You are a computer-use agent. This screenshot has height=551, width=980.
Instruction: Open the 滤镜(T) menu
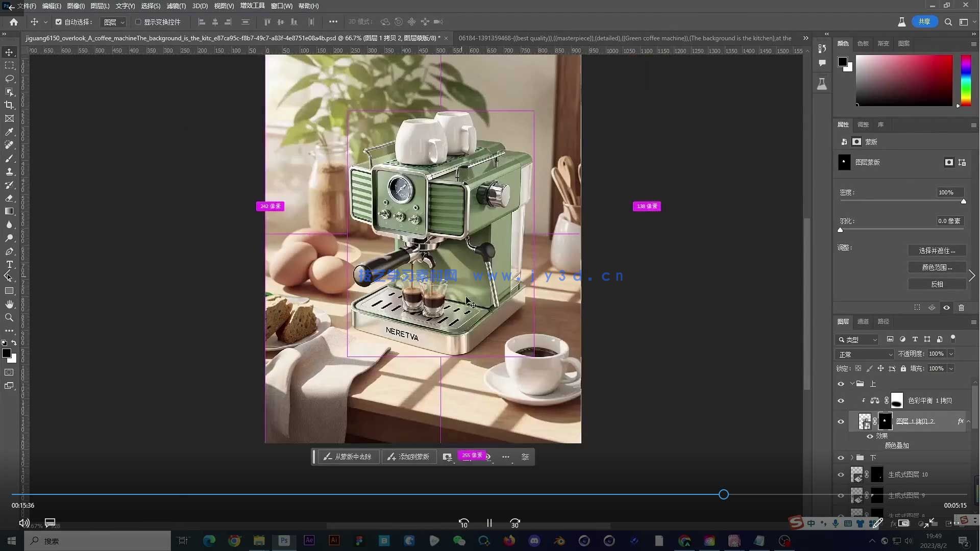pyautogui.click(x=176, y=6)
